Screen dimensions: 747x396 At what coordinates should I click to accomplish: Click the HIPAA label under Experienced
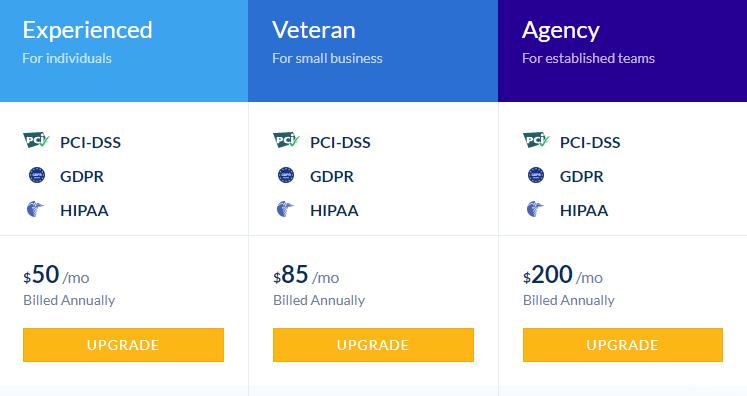[84, 211]
